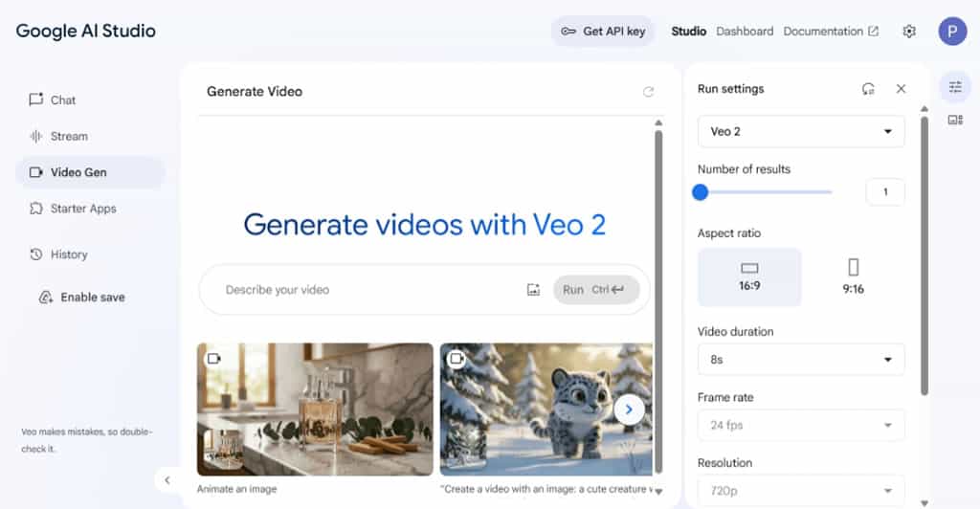980x509 pixels.
Task: Reset run settings icon
Action: point(868,89)
